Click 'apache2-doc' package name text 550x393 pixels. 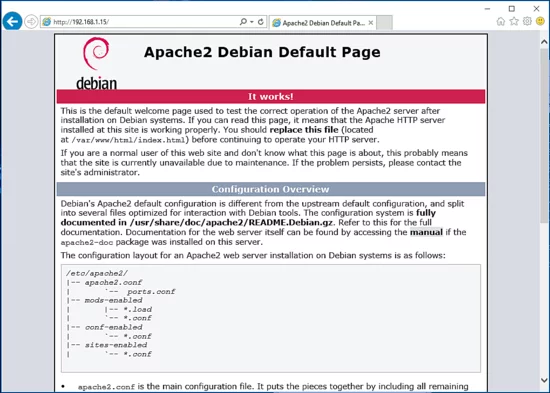coord(87,242)
